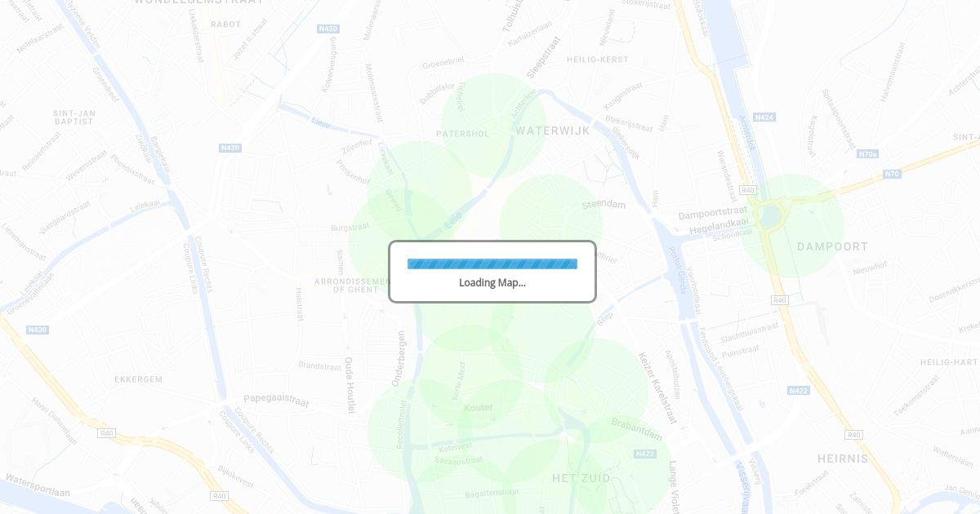Click the WATERWIJK district label

pyautogui.click(x=553, y=131)
